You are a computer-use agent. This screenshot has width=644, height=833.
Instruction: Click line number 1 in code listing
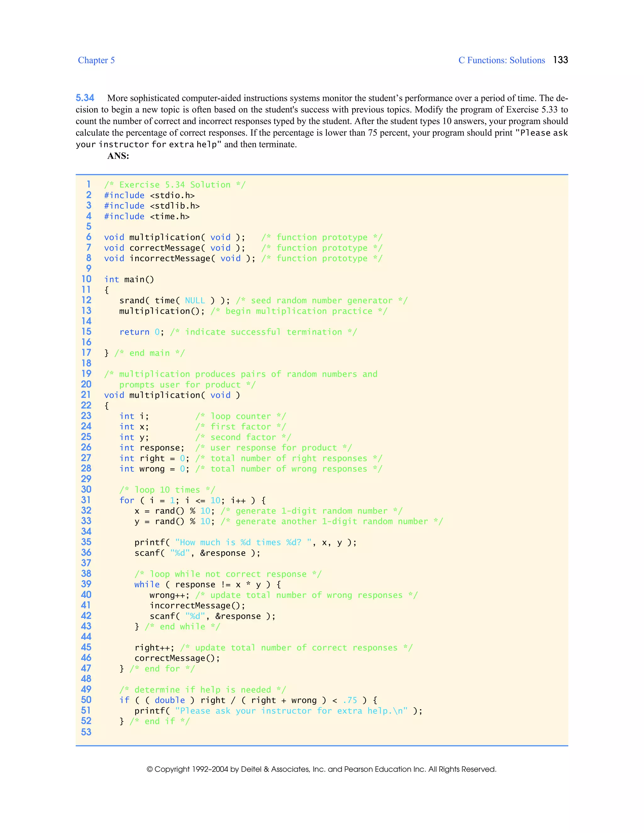tap(88, 184)
